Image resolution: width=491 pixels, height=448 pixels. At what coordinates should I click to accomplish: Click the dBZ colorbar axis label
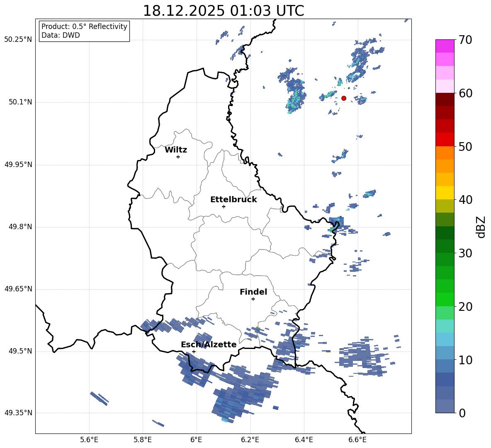(481, 227)
